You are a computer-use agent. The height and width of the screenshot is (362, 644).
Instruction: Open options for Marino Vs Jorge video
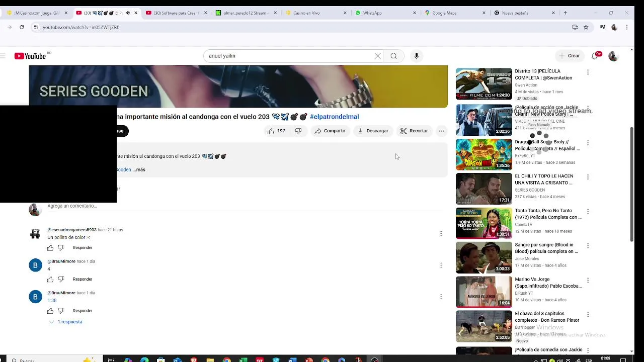click(588, 280)
